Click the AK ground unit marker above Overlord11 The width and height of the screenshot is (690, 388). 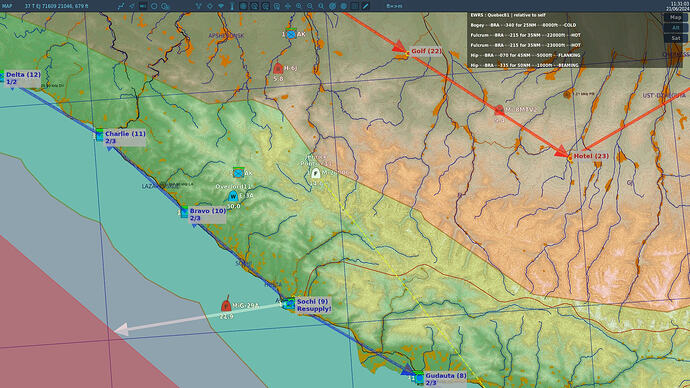[x=239, y=172]
